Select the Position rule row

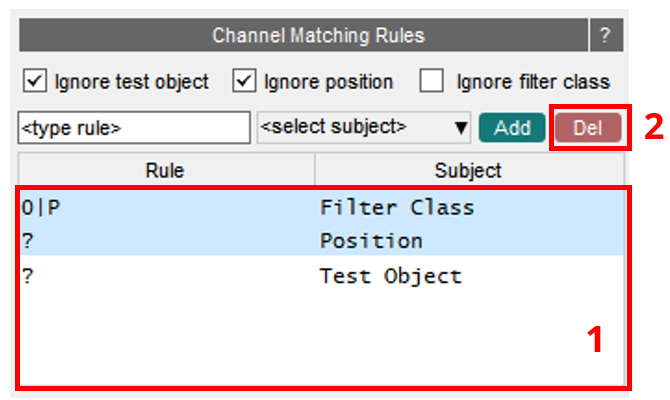[322, 240]
